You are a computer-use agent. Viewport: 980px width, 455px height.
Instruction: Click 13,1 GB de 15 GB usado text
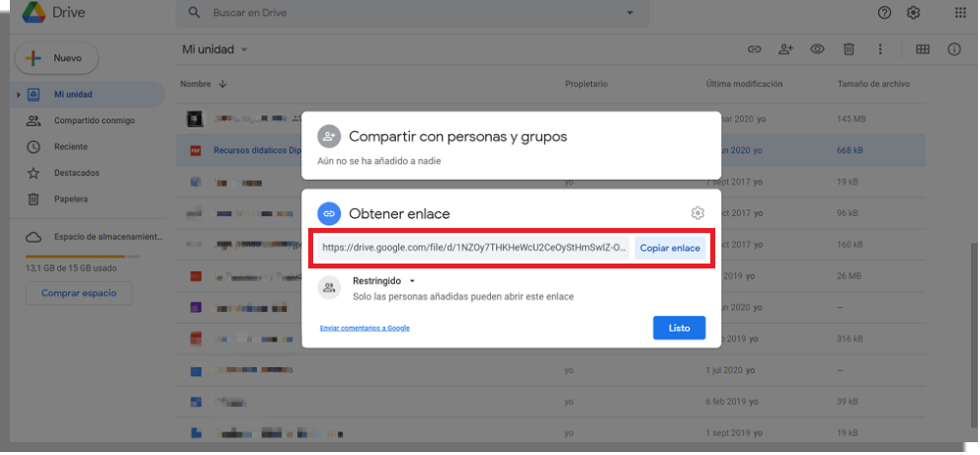coord(71,269)
